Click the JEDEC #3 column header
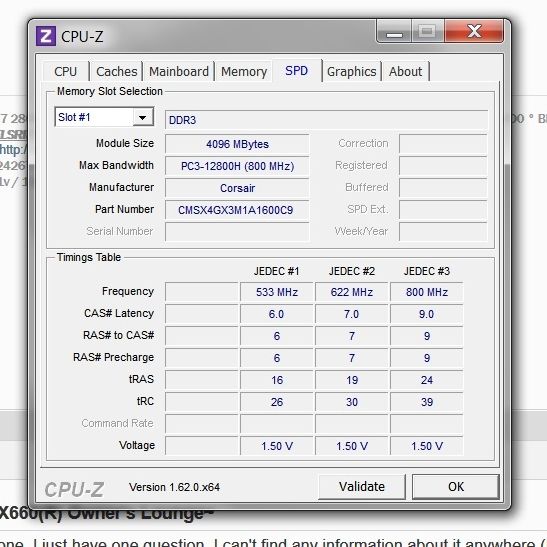The width and height of the screenshot is (547, 547). (427, 271)
